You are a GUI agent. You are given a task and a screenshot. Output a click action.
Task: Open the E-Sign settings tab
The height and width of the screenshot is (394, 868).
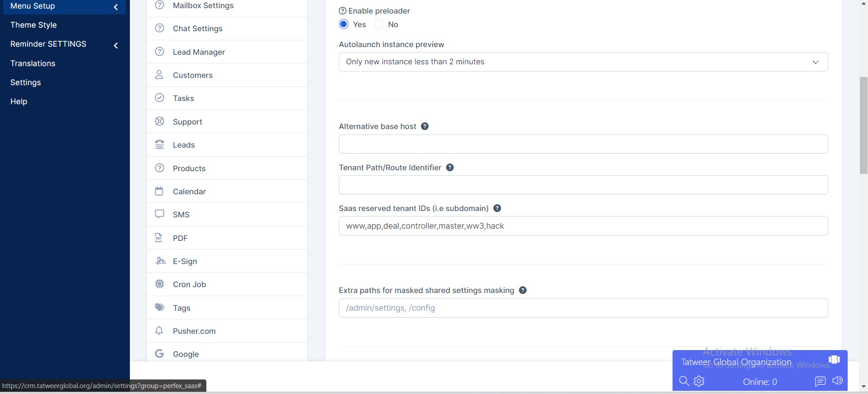click(x=185, y=261)
